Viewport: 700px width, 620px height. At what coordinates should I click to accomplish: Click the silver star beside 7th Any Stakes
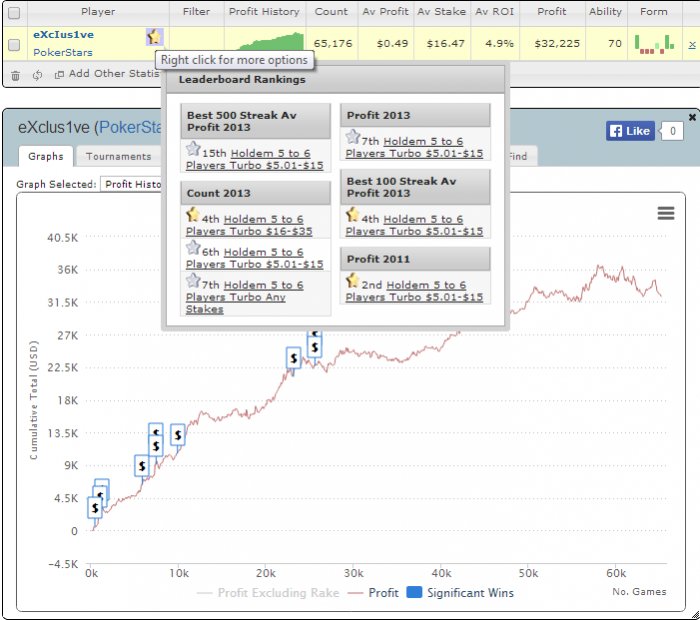point(193,280)
